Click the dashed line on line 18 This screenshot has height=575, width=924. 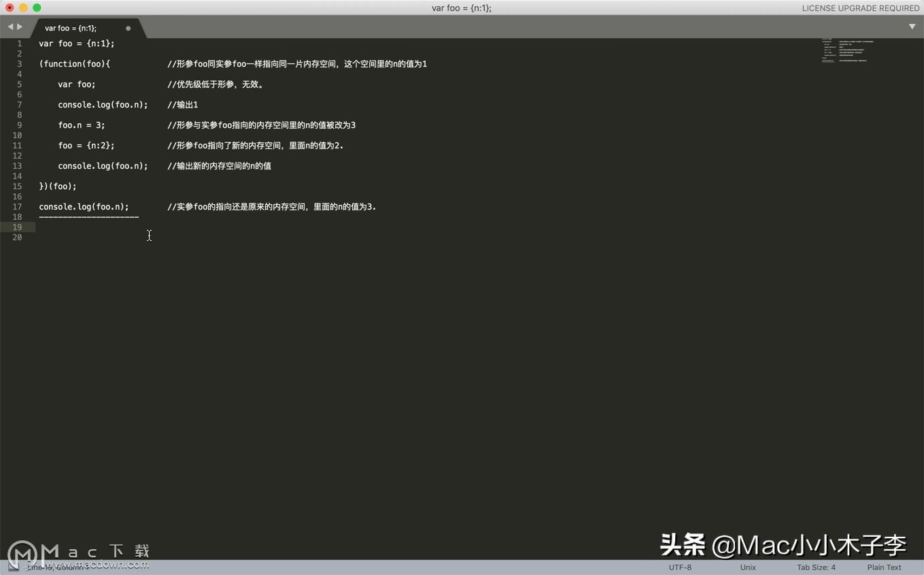point(89,217)
